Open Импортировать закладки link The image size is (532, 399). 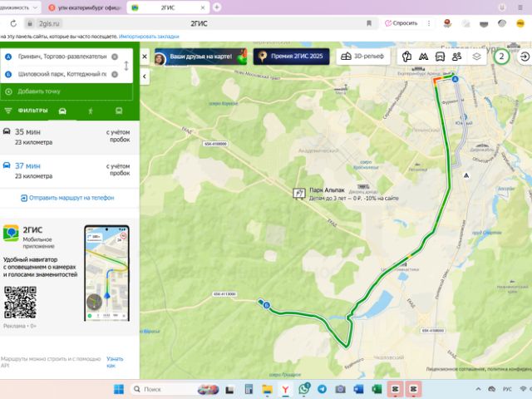149,37
